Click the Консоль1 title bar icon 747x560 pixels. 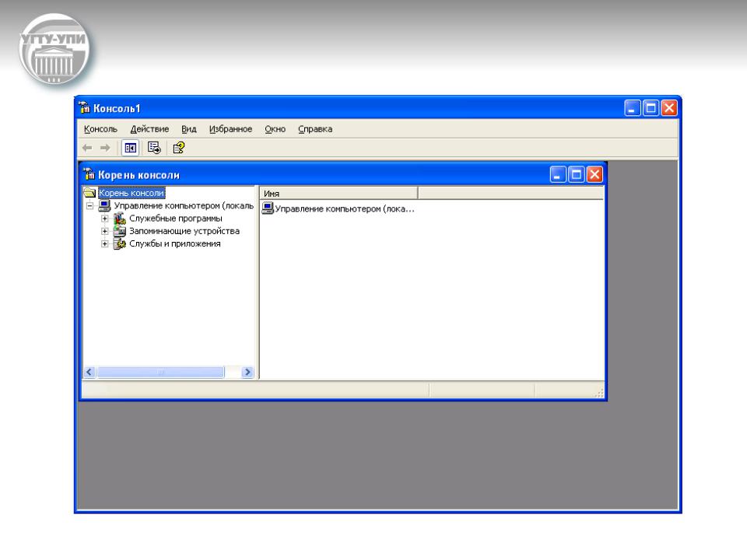tap(85, 107)
